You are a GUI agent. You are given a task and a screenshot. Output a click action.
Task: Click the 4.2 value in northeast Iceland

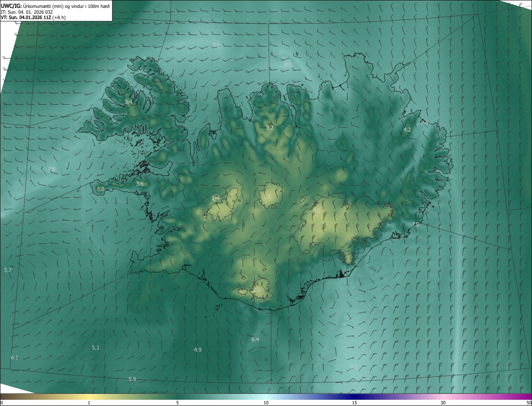(x=407, y=130)
